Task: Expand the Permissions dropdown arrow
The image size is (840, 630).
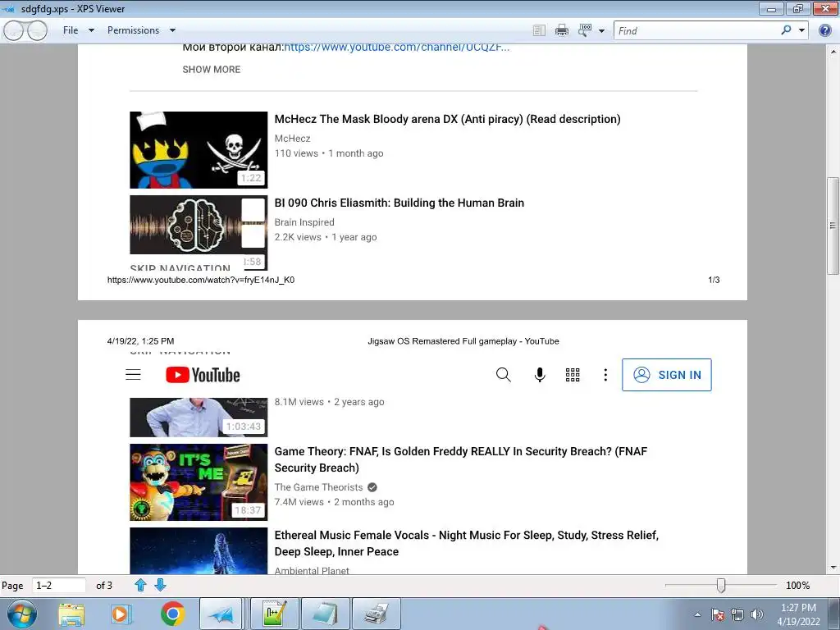Action: [x=172, y=30]
